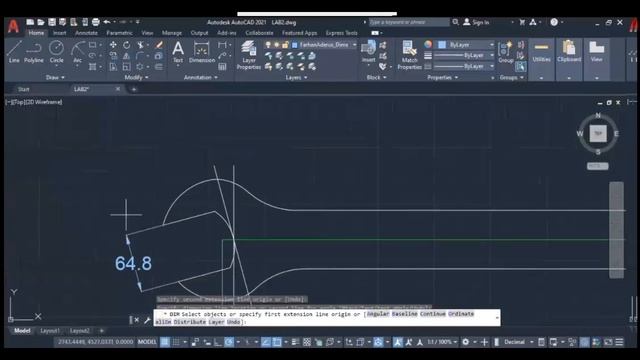640x360 pixels.
Task: Click the color wheel icon in Properties panel
Action: coord(428,44)
